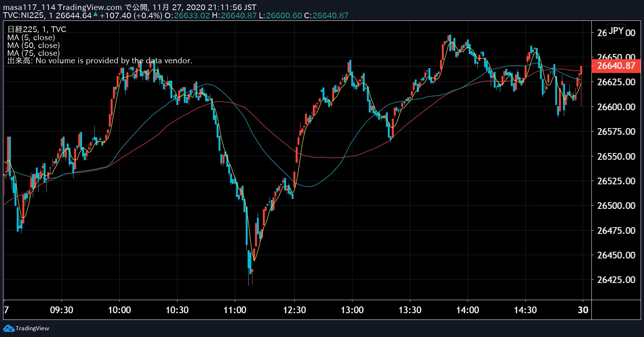Click the 26425.00 price axis label
This screenshot has height=337, width=644.
click(616, 280)
